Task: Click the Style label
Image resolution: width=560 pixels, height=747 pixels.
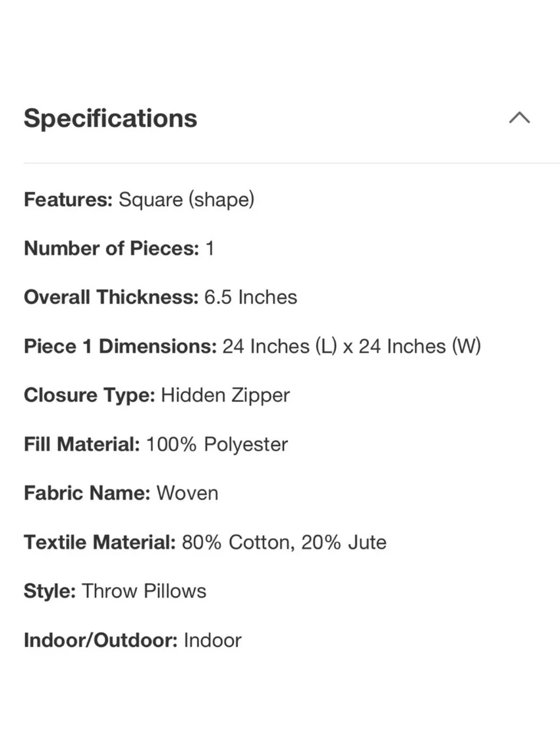Action: click(x=50, y=591)
